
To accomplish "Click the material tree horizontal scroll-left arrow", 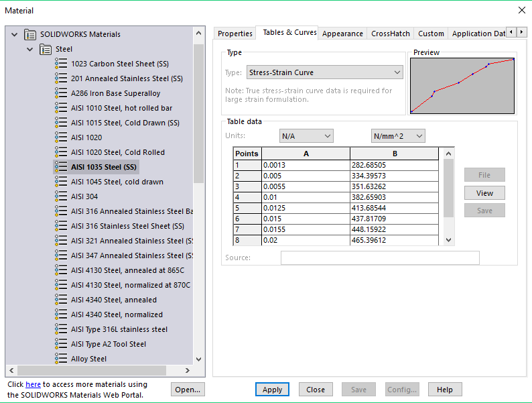I will 11,370.
